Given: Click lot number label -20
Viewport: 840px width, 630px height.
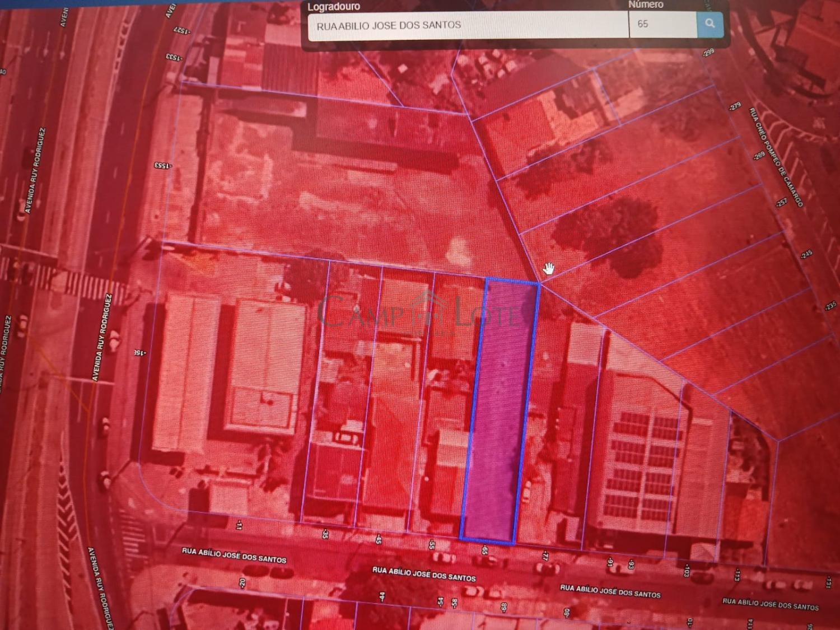Looking at the screenshot, I should pos(242,583).
